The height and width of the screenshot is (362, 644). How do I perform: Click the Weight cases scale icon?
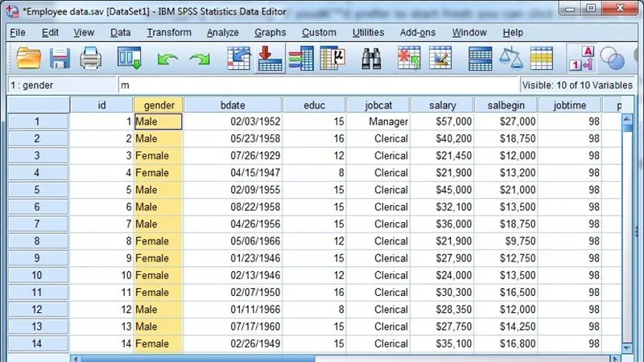pos(511,58)
